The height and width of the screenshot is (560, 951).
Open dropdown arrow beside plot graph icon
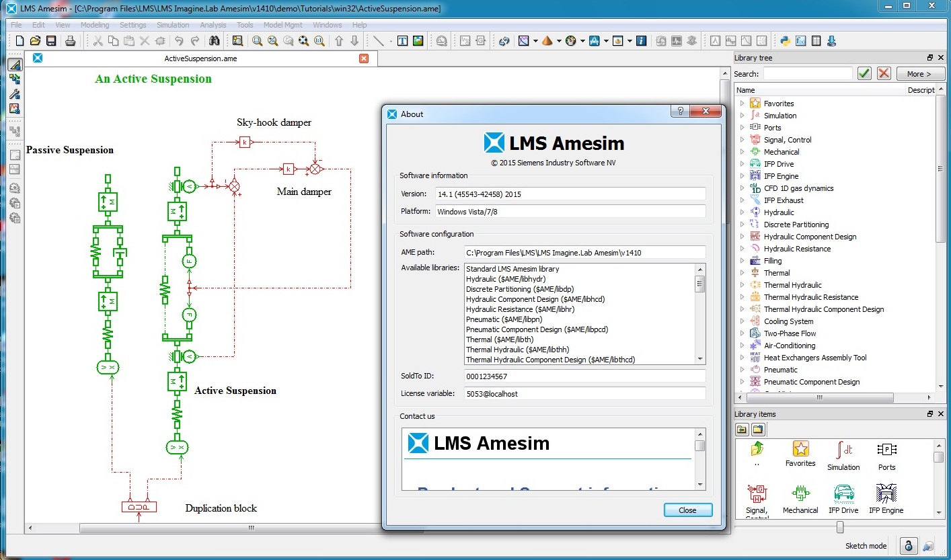[535, 41]
